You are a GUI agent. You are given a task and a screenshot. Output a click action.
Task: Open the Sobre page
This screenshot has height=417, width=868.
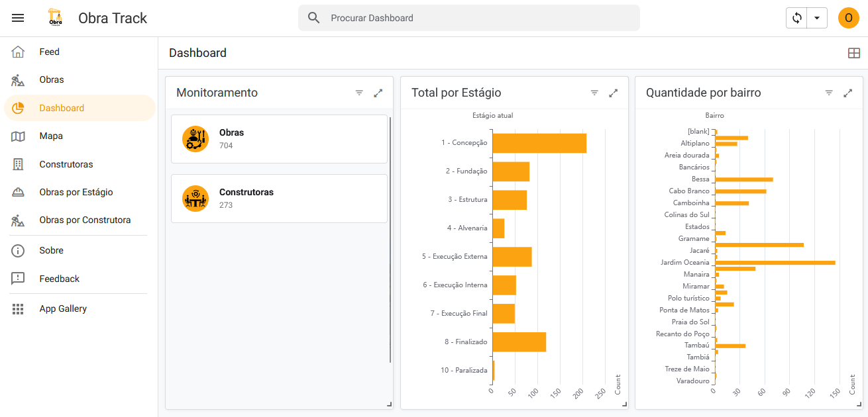[x=51, y=250]
